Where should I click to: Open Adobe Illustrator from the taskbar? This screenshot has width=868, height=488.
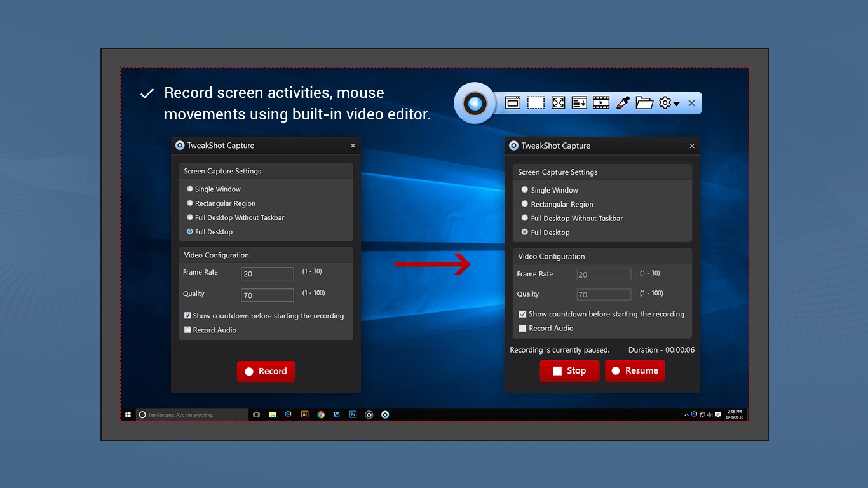point(304,414)
